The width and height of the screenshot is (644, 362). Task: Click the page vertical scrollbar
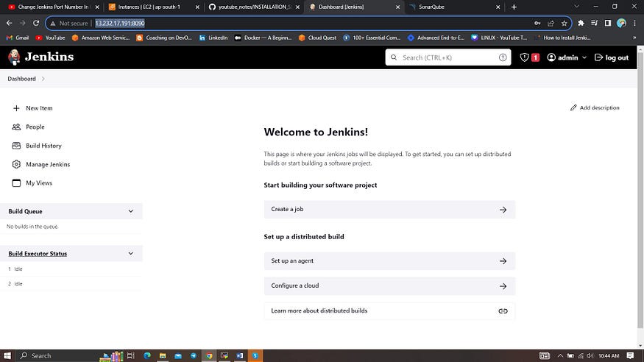coord(640,190)
